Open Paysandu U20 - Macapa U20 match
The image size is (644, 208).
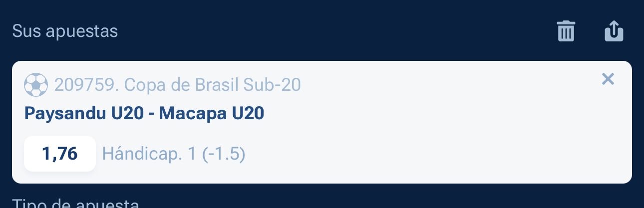[144, 114]
